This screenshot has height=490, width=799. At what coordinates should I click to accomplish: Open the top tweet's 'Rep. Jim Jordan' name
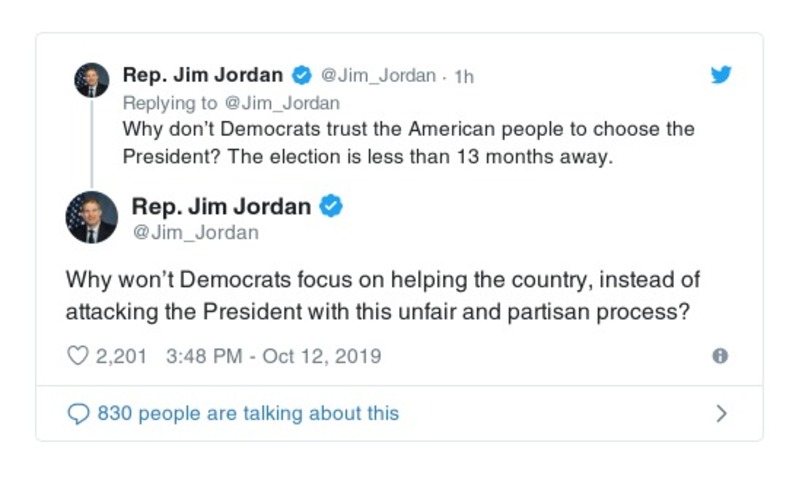tap(203, 75)
